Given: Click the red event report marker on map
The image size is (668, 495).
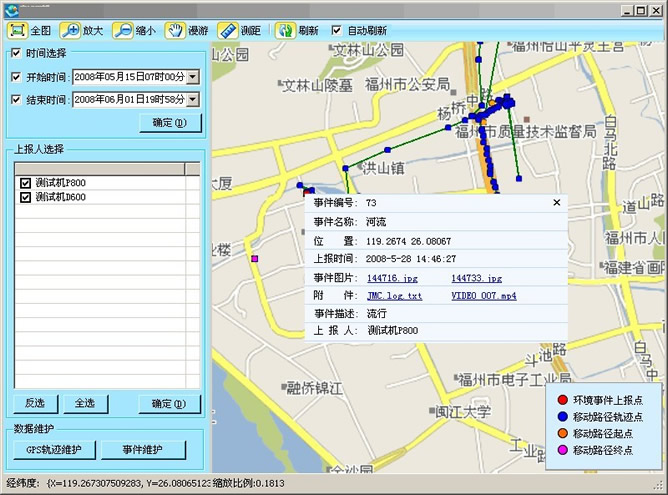Looking at the screenshot, I should point(307,192).
